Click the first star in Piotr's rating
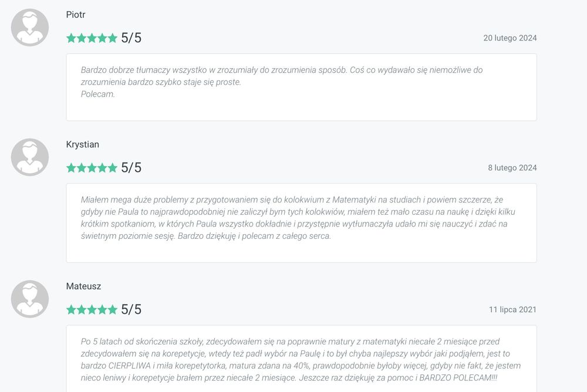The height and width of the screenshot is (392, 587). [x=72, y=38]
